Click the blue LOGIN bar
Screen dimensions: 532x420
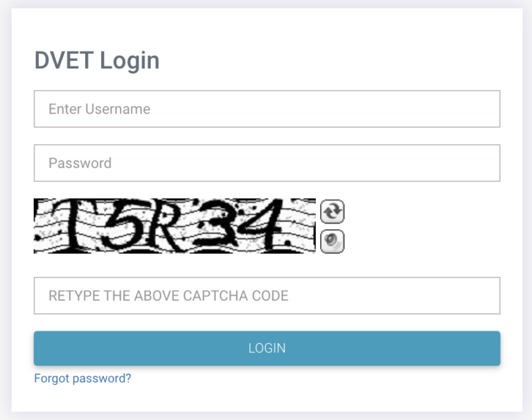267,349
